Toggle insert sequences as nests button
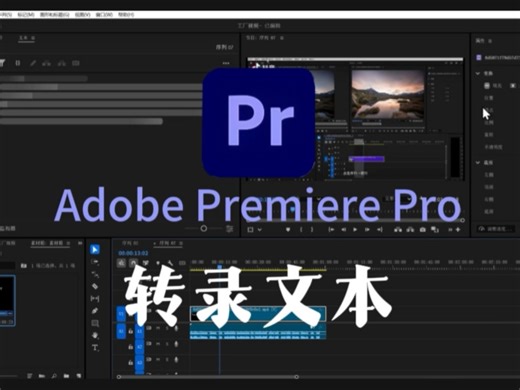Viewport: 520px width, 390px height. pos(121,263)
